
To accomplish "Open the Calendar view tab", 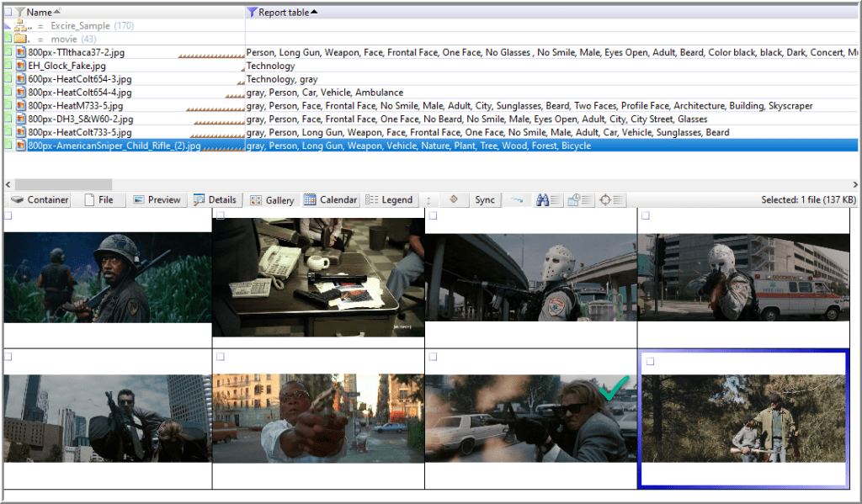I will click(x=330, y=200).
